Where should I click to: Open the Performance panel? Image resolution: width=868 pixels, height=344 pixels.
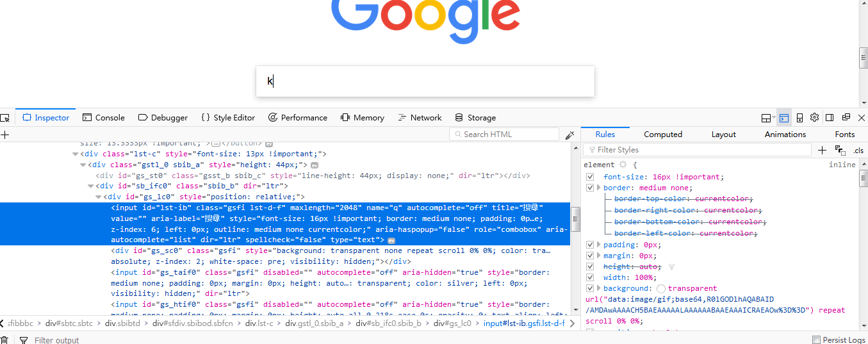point(298,118)
